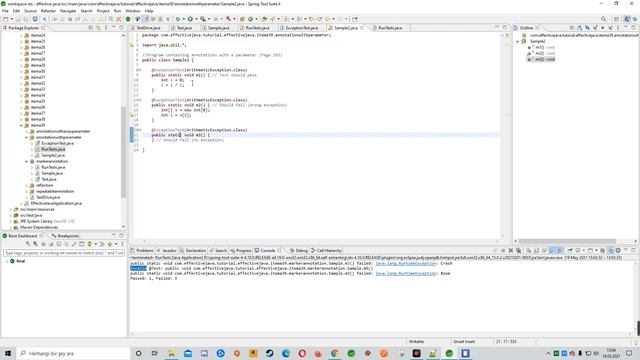Screen dimensions: 640x360
Task: Click the toolbar search magnifier icon at right
Action: point(603,19)
